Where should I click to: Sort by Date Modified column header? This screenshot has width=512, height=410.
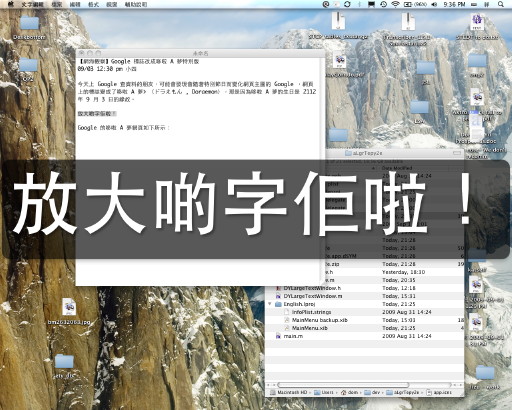tap(397, 168)
